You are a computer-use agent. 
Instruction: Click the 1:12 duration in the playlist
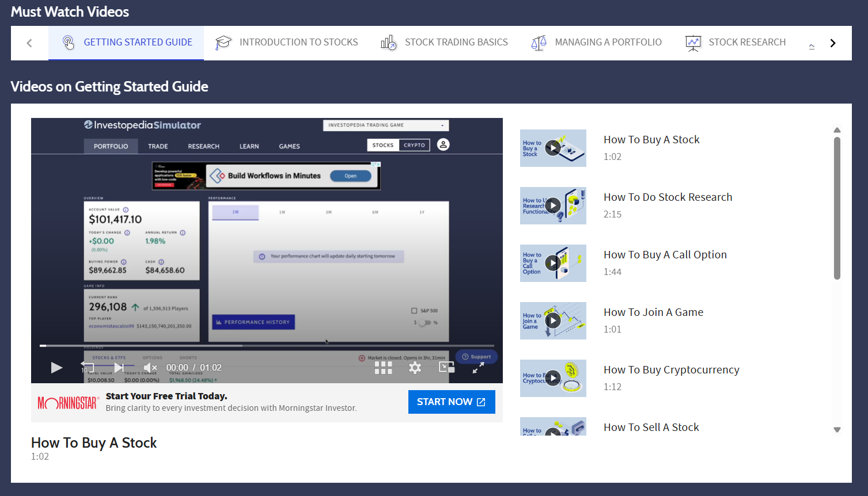click(612, 387)
